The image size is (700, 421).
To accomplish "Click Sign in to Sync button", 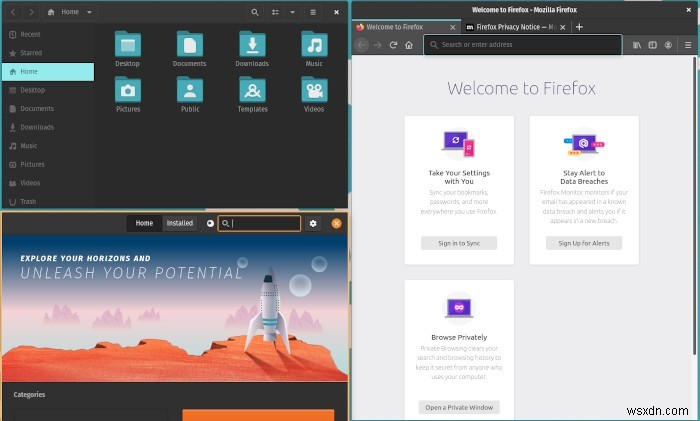I will pyautogui.click(x=459, y=243).
